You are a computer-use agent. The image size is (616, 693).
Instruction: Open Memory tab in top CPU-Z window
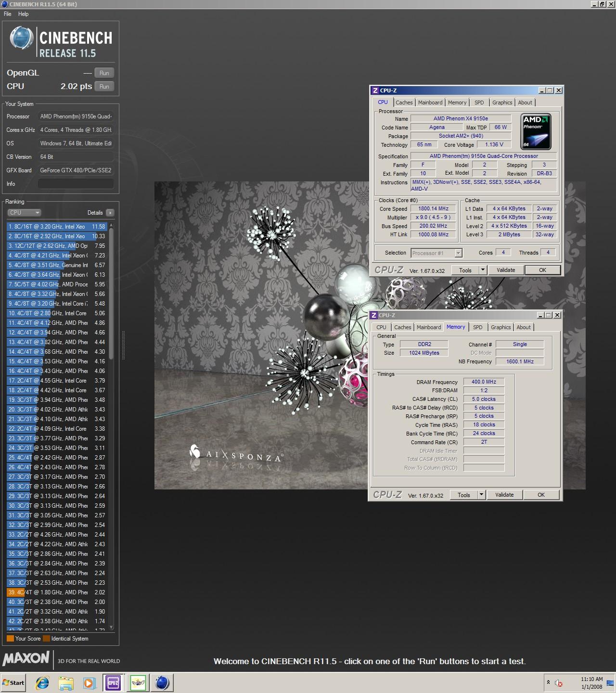point(457,103)
